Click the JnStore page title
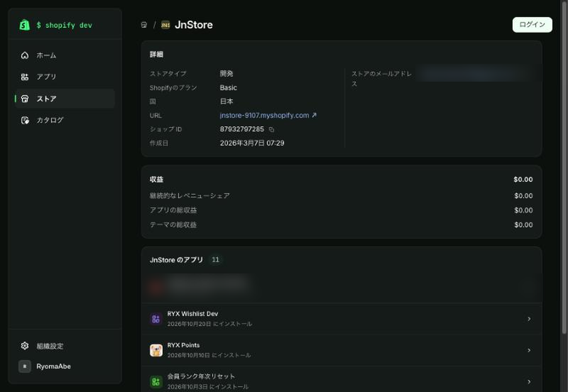The image size is (568, 392). pos(194,25)
